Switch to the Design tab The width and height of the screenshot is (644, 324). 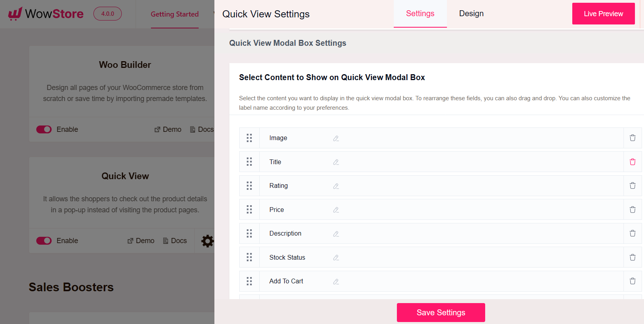pos(471,13)
